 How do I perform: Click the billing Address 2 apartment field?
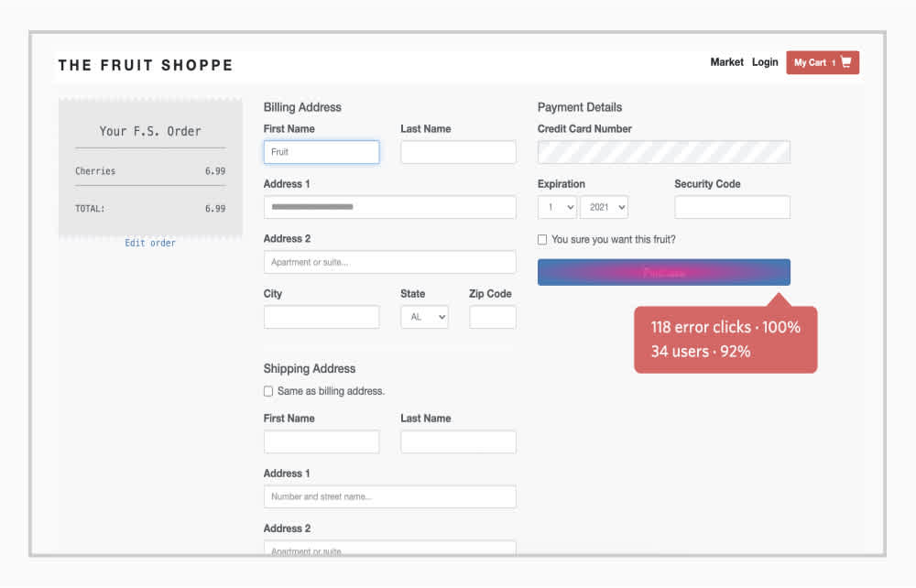[389, 262]
